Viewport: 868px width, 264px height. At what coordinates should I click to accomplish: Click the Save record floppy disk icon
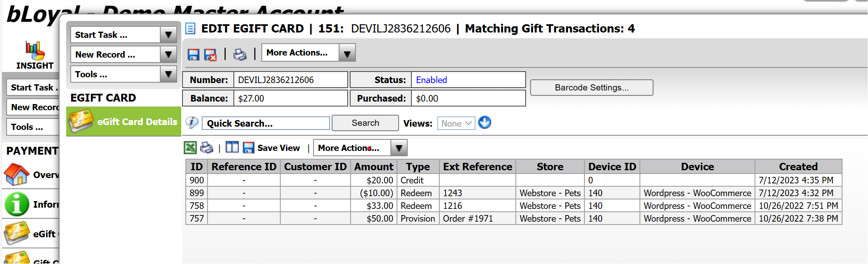[x=193, y=55]
